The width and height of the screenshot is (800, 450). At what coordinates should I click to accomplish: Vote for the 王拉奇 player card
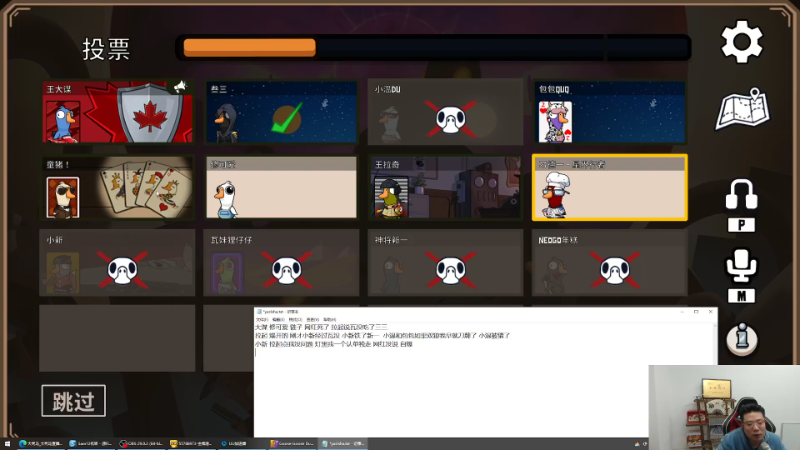click(x=445, y=188)
